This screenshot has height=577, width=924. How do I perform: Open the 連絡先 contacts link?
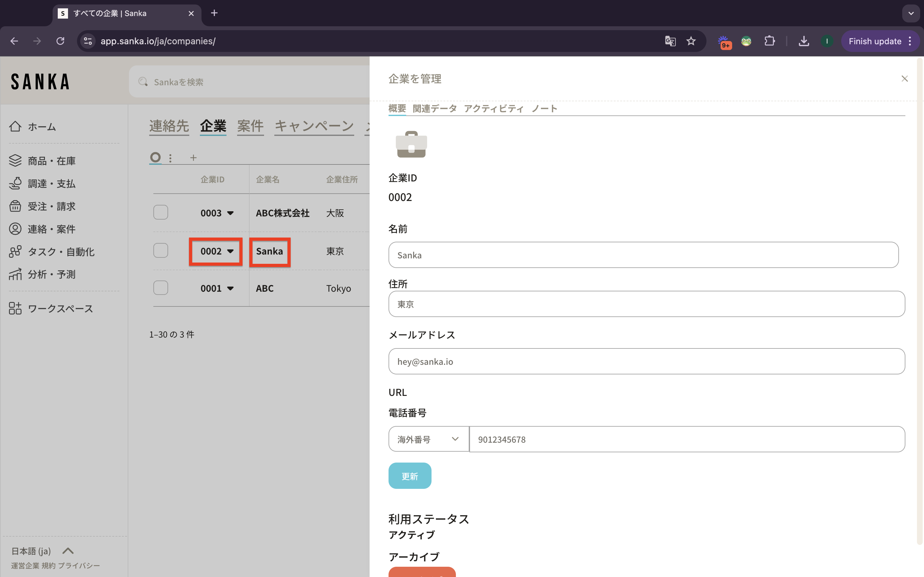(x=169, y=126)
